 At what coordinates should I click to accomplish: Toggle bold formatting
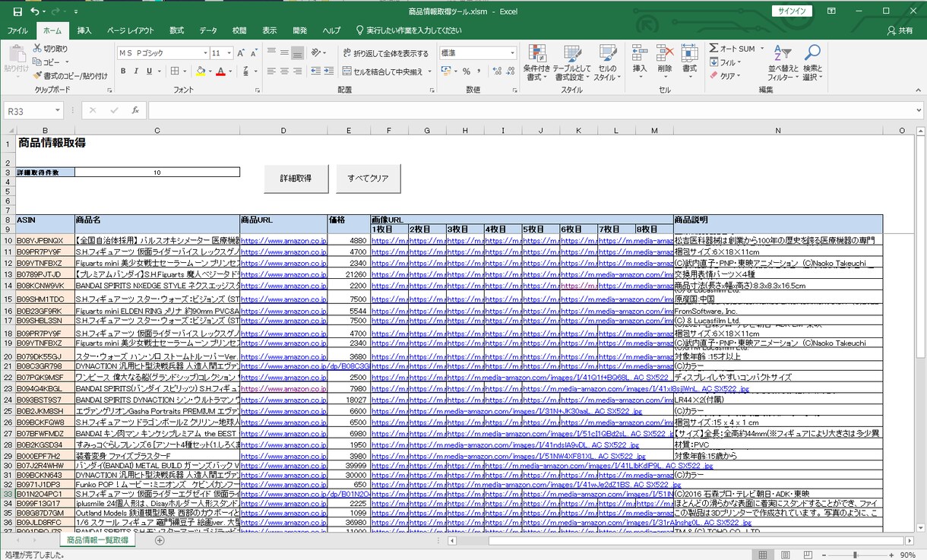(x=123, y=71)
